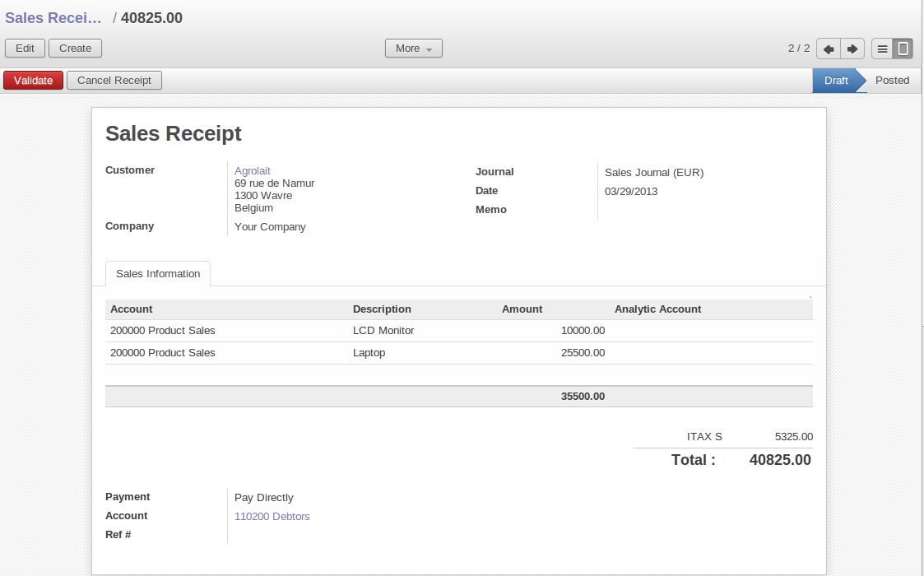Click the Analytic Account column header
Viewport: 924px width, 576px height.
pos(657,309)
